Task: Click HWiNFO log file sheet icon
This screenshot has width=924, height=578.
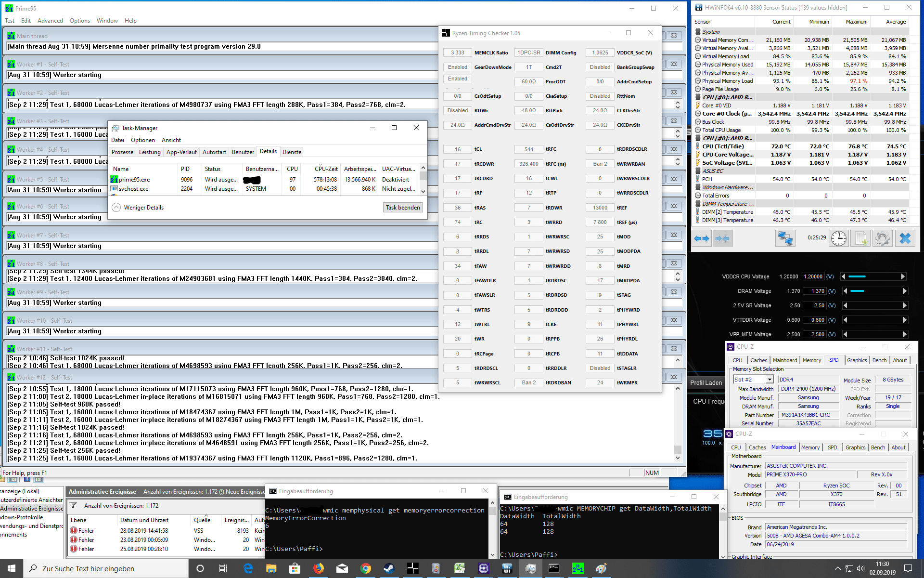Action: (x=861, y=238)
